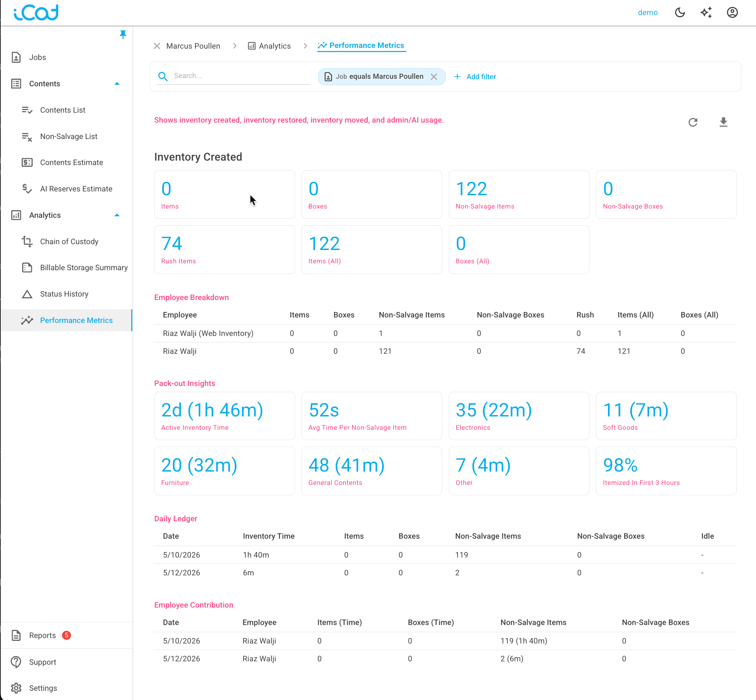756x700 pixels.
Task: Click the 98% Itemized In First 3 Hours card
Action: [x=666, y=471]
